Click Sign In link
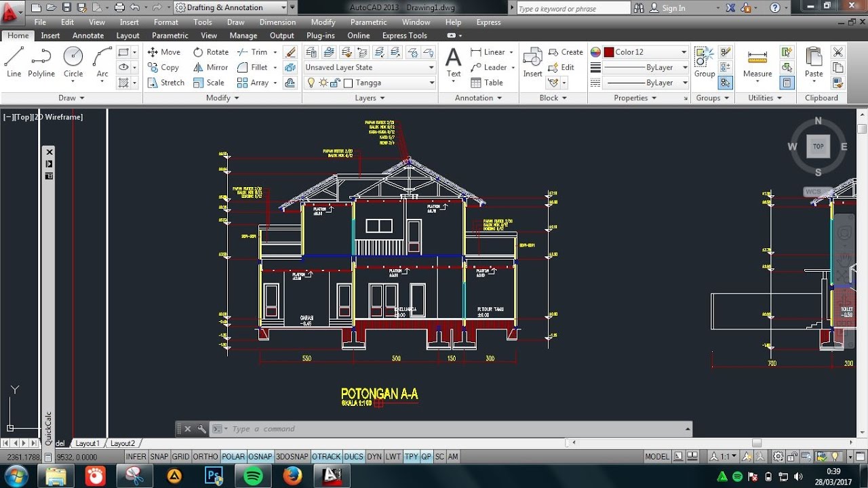Screen dimensions: 868x488 (673, 8)
